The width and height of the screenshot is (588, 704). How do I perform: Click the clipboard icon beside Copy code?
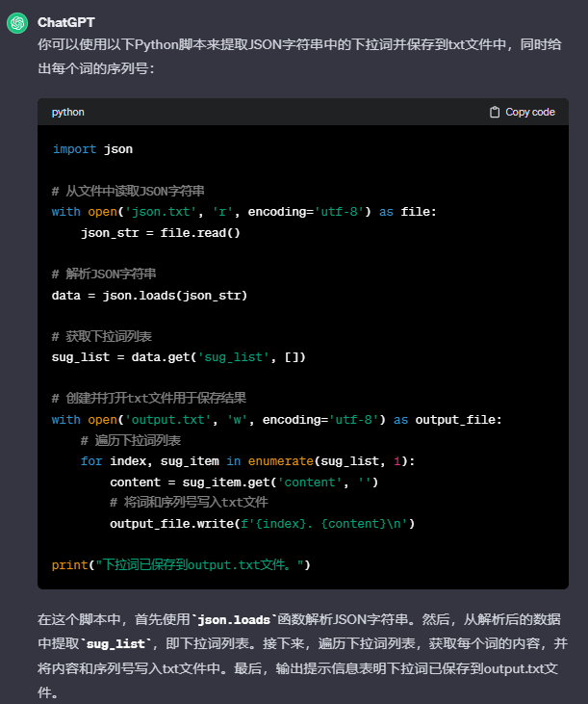click(x=495, y=112)
